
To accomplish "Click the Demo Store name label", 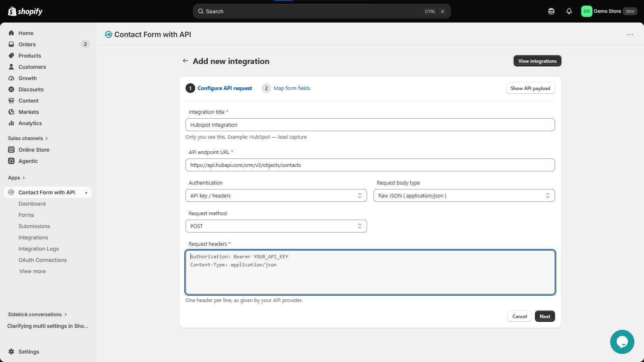I will (607, 11).
